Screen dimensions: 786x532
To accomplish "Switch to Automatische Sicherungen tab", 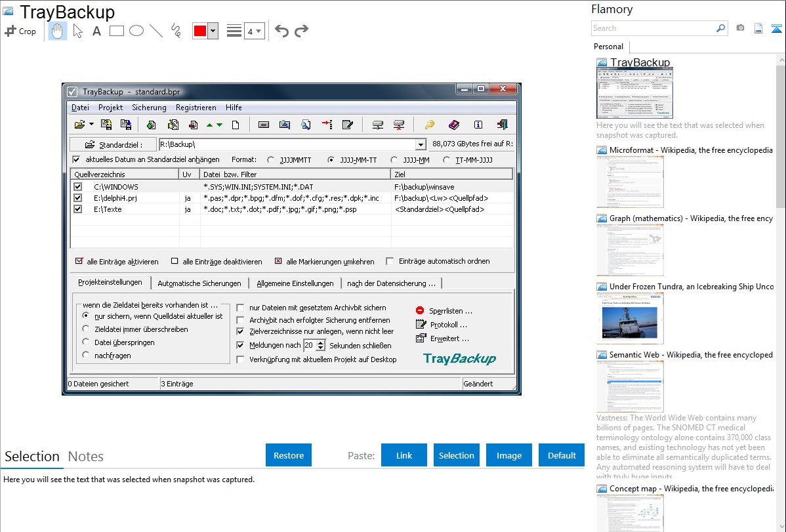I will point(199,283).
